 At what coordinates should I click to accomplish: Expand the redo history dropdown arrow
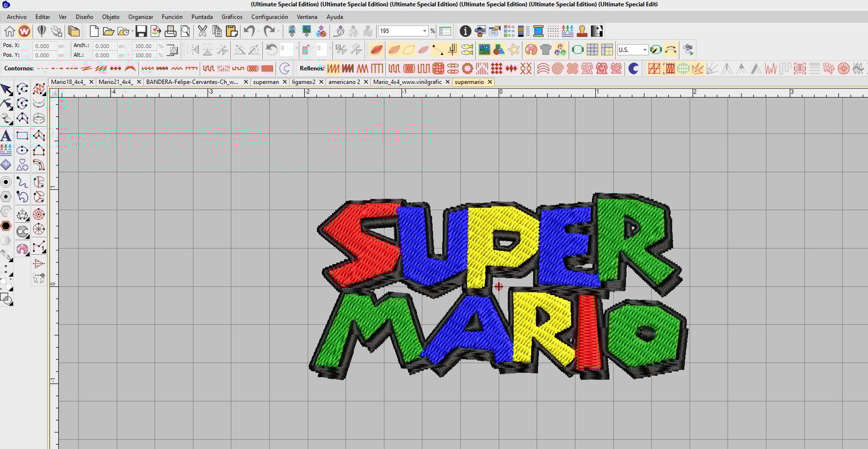(278, 31)
